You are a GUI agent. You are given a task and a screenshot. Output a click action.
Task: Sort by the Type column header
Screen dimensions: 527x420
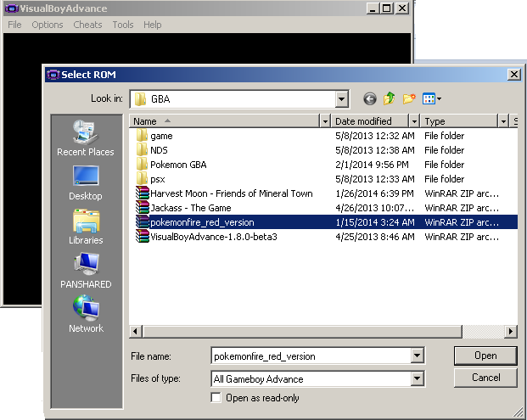(459, 121)
